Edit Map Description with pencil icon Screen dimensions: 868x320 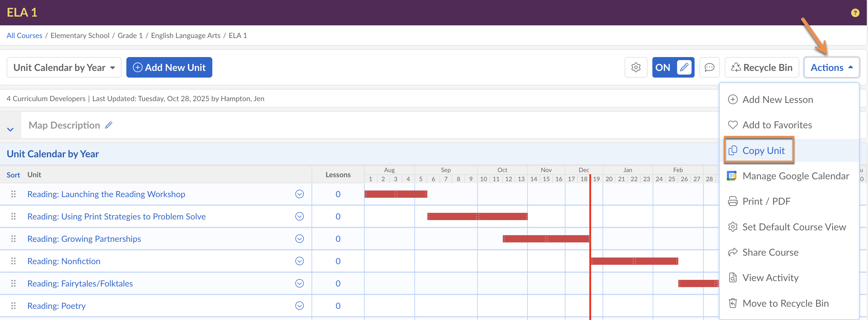[x=109, y=125]
